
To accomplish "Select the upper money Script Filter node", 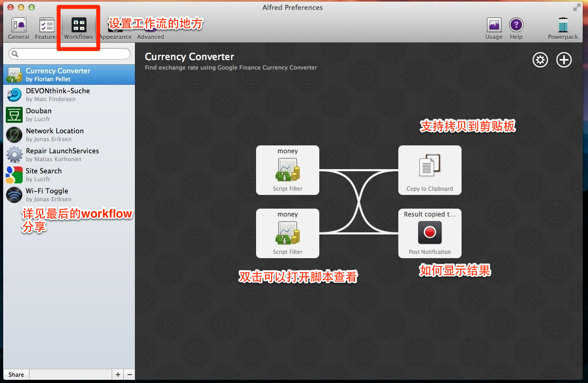I will (x=288, y=170).
